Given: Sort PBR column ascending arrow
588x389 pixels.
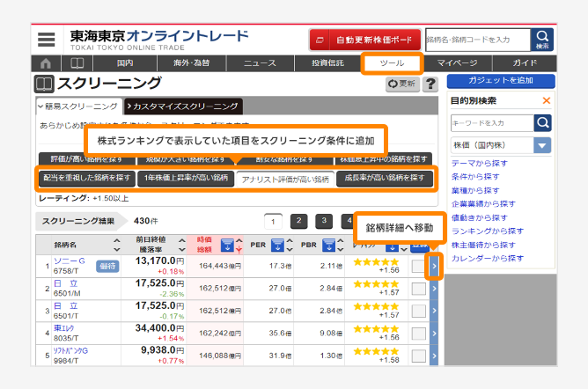Looking at the screenshot, I should pyautogui.click(x=340, y=240).
